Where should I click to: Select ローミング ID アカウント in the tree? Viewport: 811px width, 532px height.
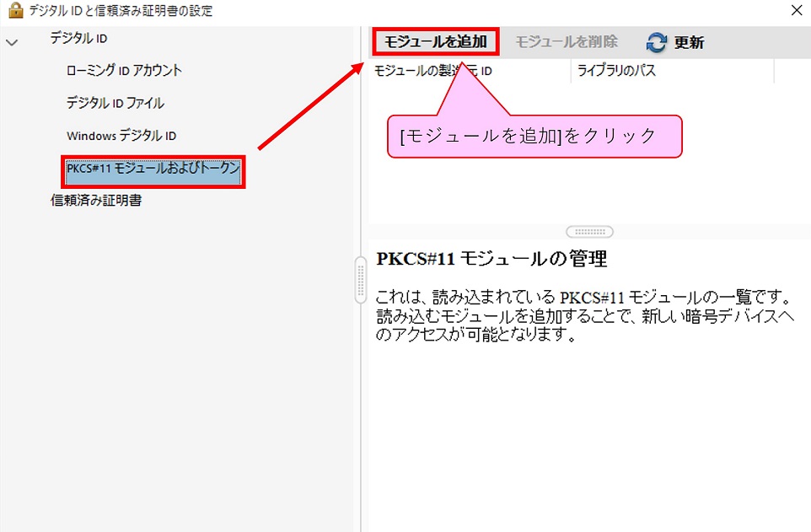point(124,70)
